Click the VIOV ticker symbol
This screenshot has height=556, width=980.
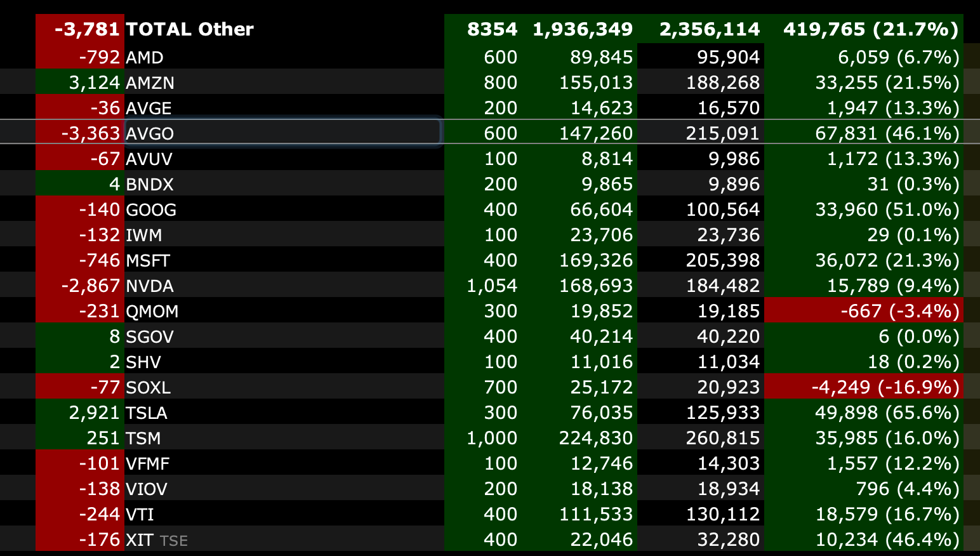[147, 489]
